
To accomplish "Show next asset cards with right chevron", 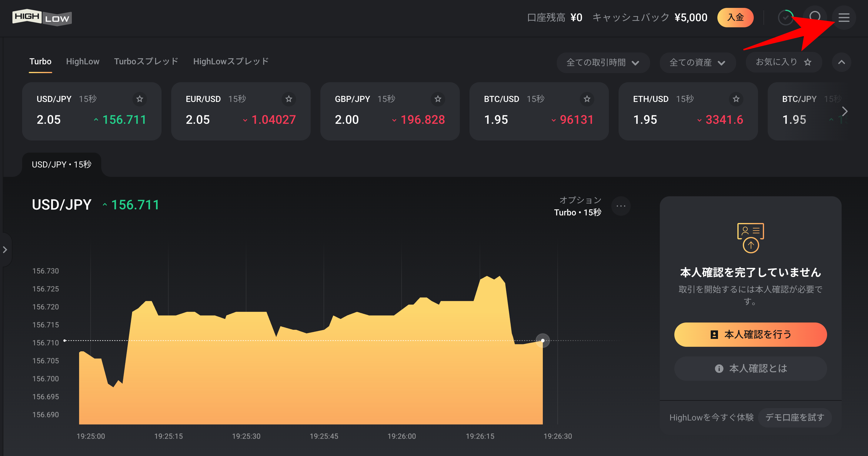I will pos(844,111).
